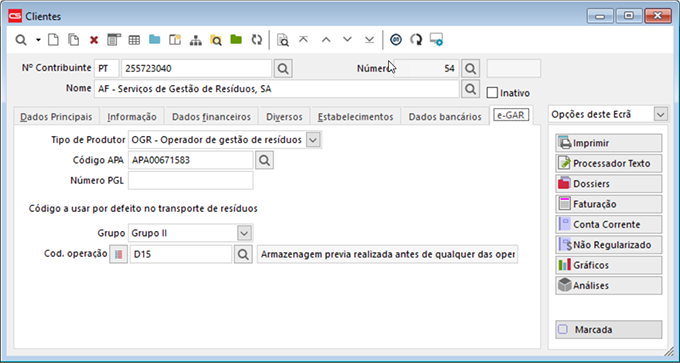Image resolution: width=680 pixels, height=363 pixels.
Task: Open the document preview search icon
Action: click(x=283, y=40)
